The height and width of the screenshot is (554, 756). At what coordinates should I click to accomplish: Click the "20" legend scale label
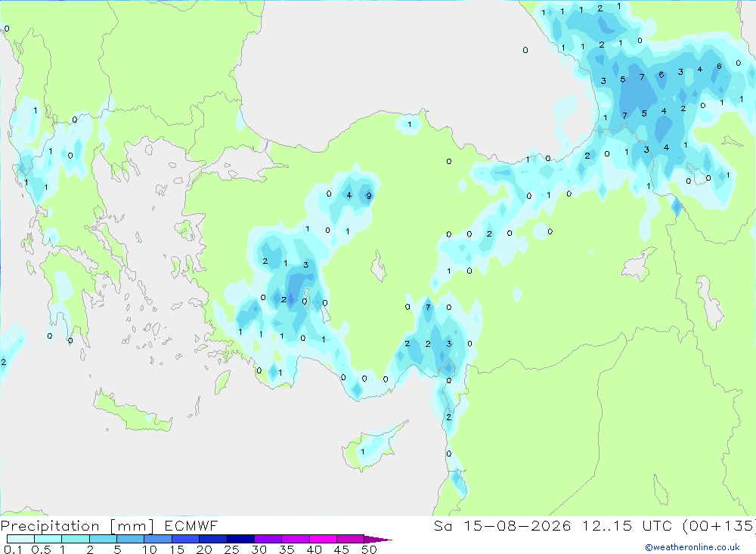[204, 549]
